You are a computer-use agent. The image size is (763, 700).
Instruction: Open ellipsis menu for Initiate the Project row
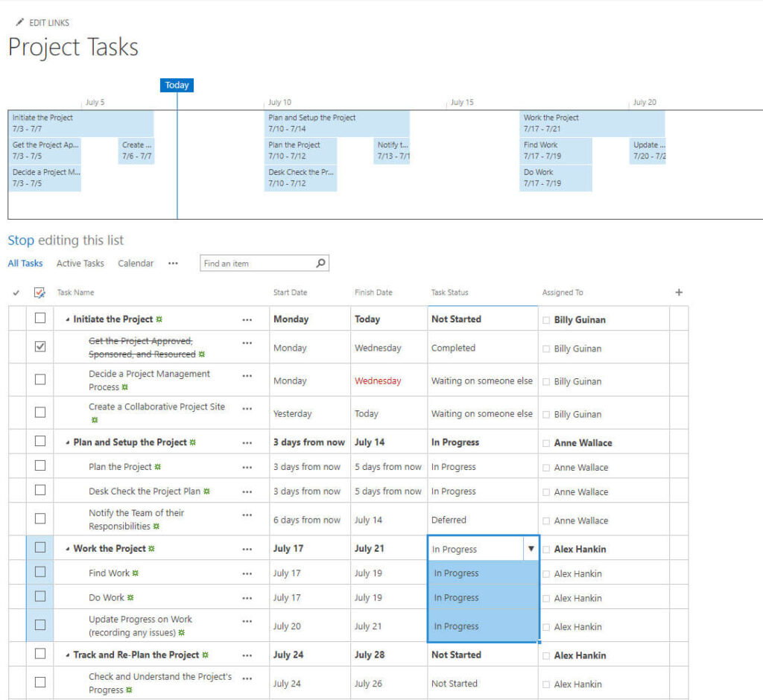click(x=247, y=319)
